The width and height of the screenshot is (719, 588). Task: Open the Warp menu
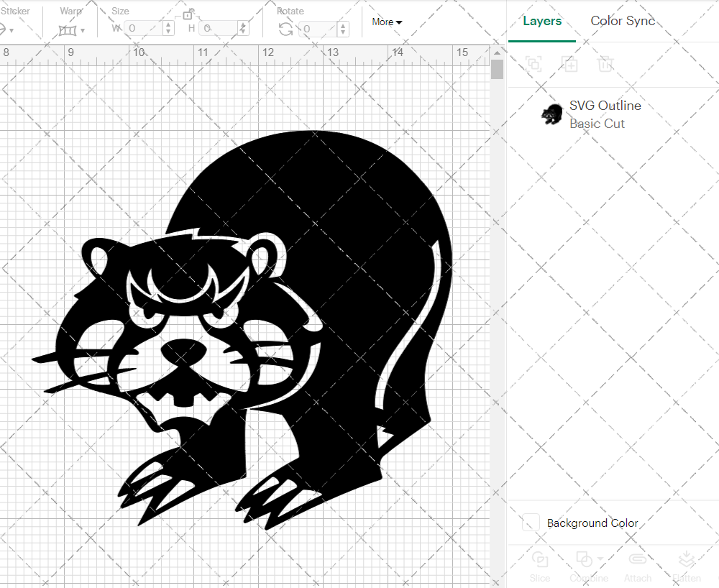tap(70, 29)
